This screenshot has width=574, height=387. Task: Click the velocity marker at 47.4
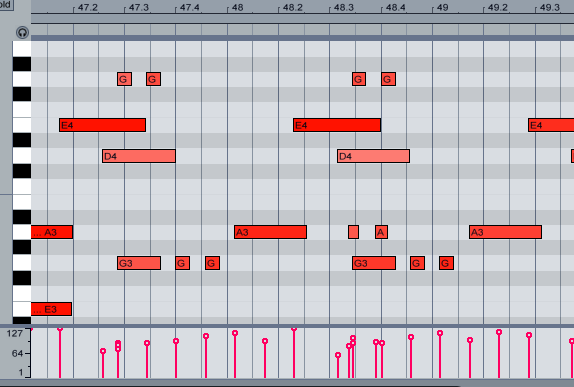click(x=176, y=341)
